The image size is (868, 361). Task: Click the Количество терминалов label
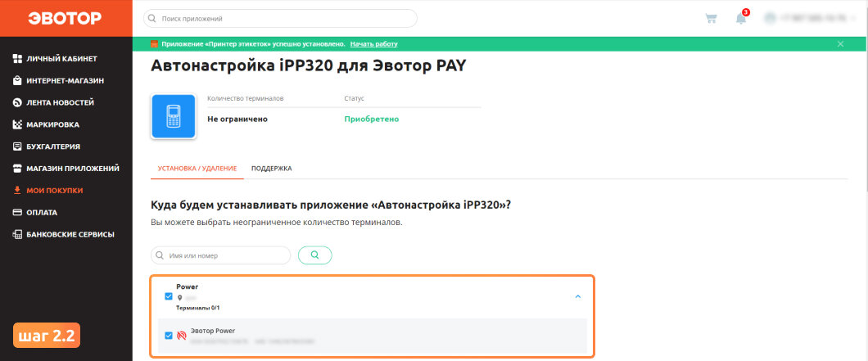(x=245, y=98)
